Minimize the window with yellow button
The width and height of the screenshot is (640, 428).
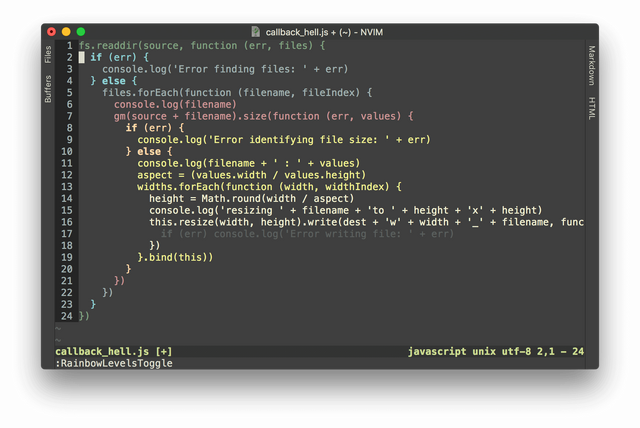point(66,31)
